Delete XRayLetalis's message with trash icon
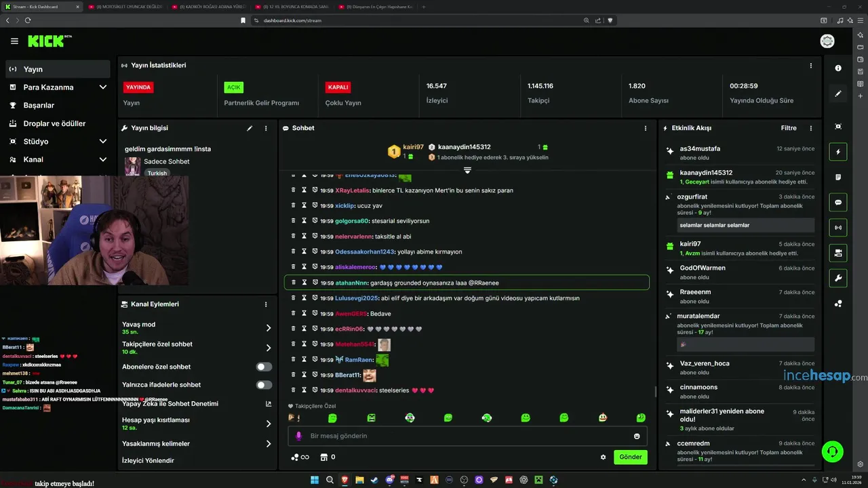 (x=293, y=190)
